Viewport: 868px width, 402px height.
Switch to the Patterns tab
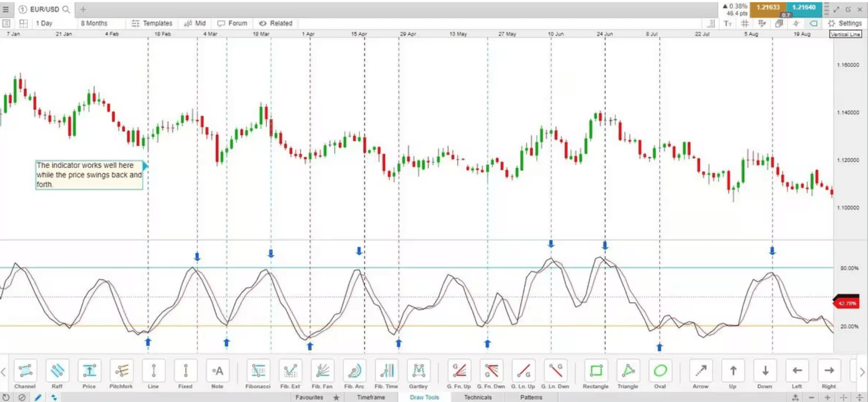531,397
